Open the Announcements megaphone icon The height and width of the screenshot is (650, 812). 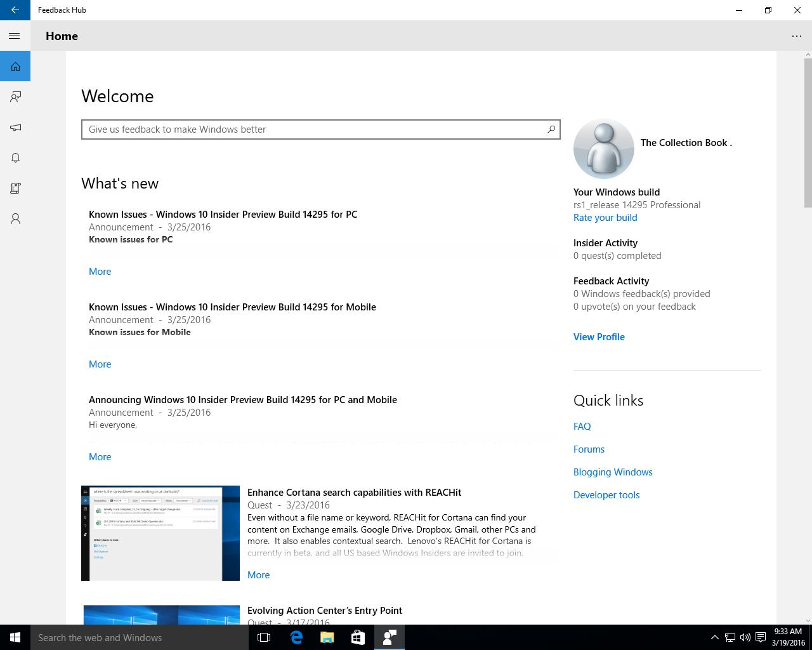pyautogui.click(x=15, y=128)
